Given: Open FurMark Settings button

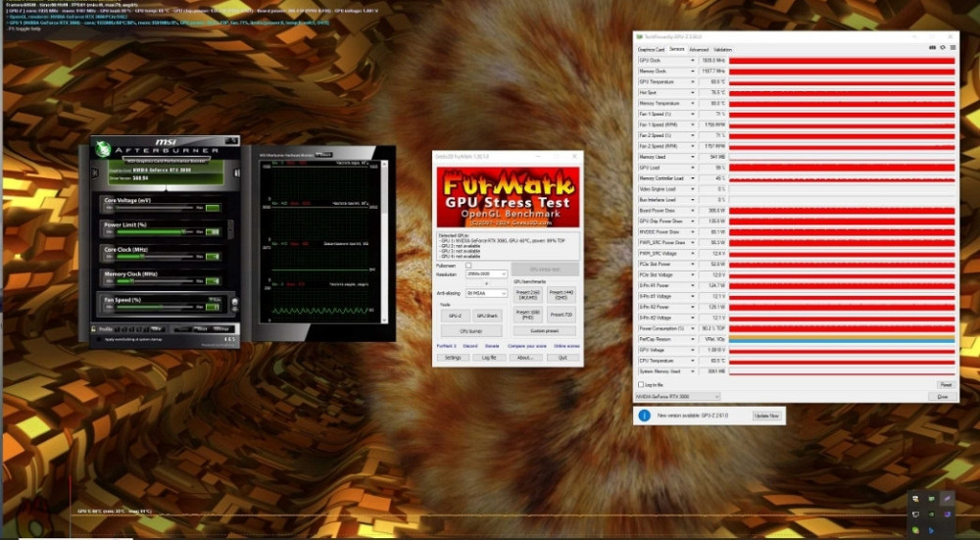Looking at the screenshot, I should click(x=453, y=358).
